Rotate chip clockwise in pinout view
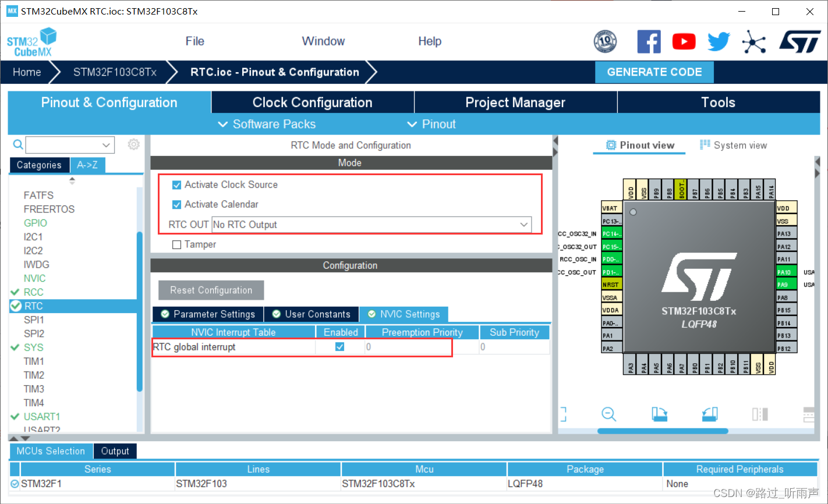 point(659,414)
